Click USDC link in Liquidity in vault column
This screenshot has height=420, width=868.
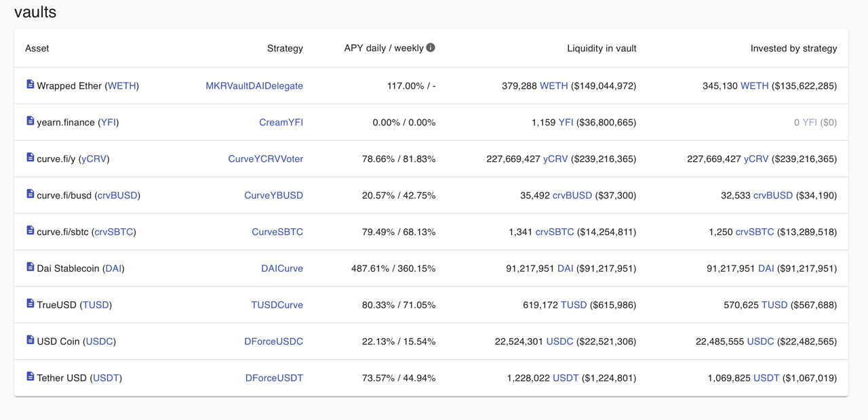coord(559,342)
